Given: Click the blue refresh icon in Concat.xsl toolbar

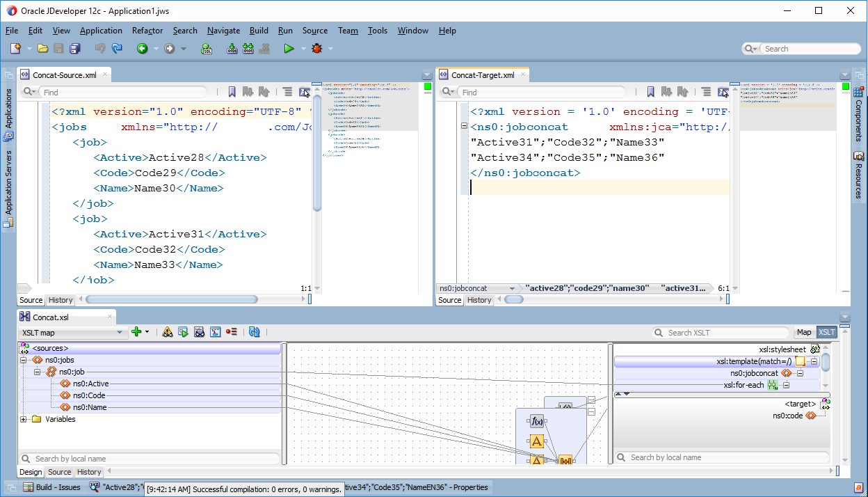Looking at the screenshot, I should click(254, 332).
